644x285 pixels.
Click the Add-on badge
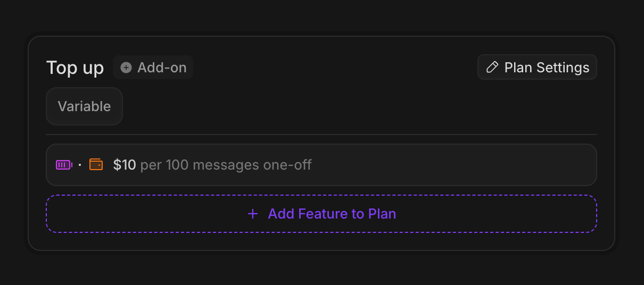pyautogui.click(x=153, y=68)
